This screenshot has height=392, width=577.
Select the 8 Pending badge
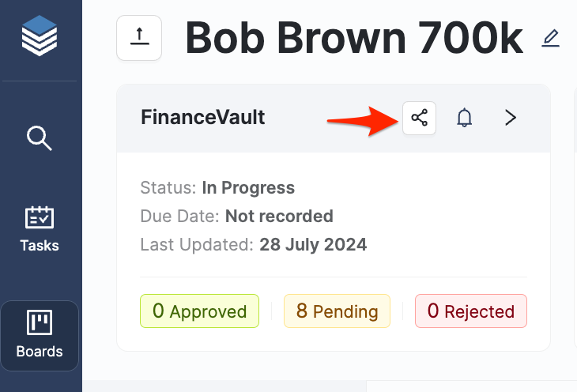pyautogui.click(x=337, y=311)
